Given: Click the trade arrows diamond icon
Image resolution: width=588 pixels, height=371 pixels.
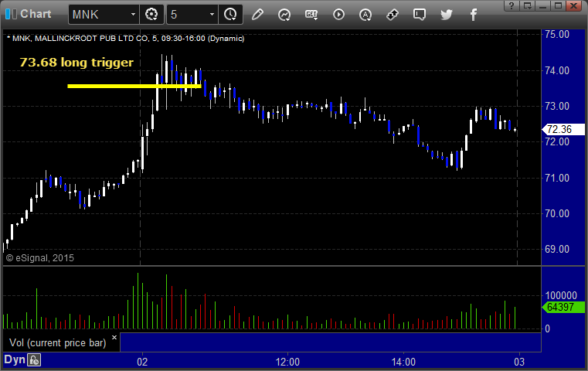Looking at the screenshot, I should pyautogui.click(x=393, y=15).
